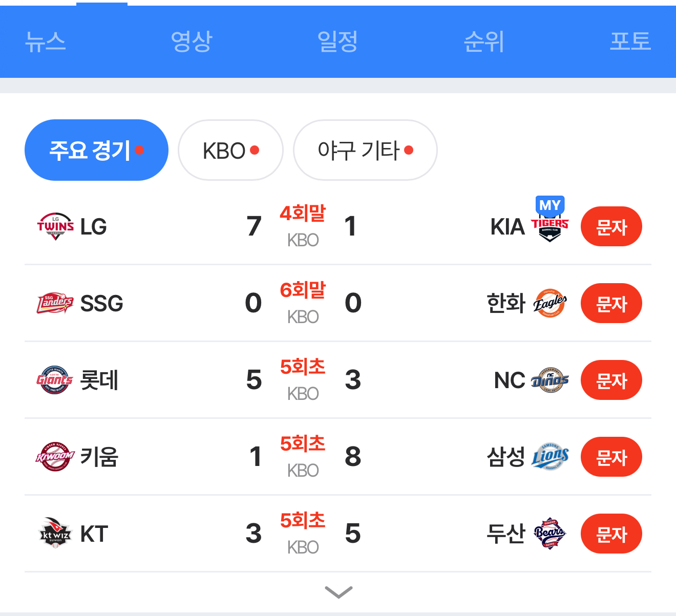Tap the Samsung Lions team logo
Image resolution: width=676 pixels, height=616 pixels.
click(x=550, y=457)
